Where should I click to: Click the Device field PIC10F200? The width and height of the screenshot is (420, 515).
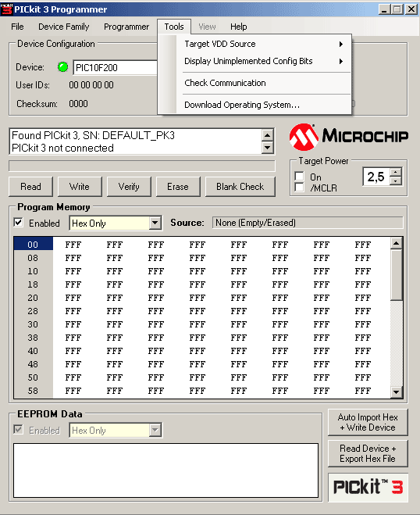116,68
